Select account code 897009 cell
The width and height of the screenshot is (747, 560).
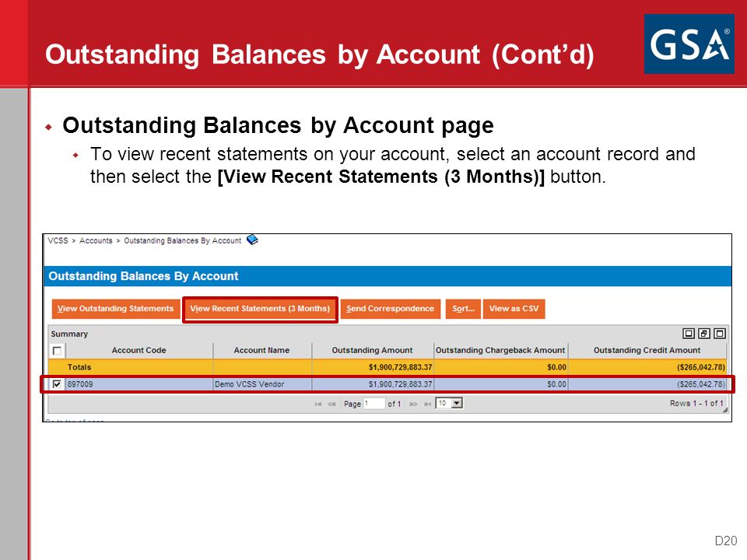[x=139, y=383]
